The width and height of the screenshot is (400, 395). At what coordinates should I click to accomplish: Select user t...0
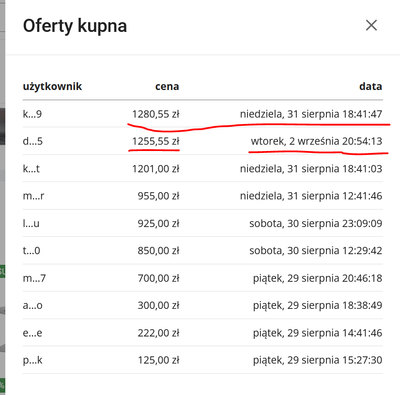point(32,251)
